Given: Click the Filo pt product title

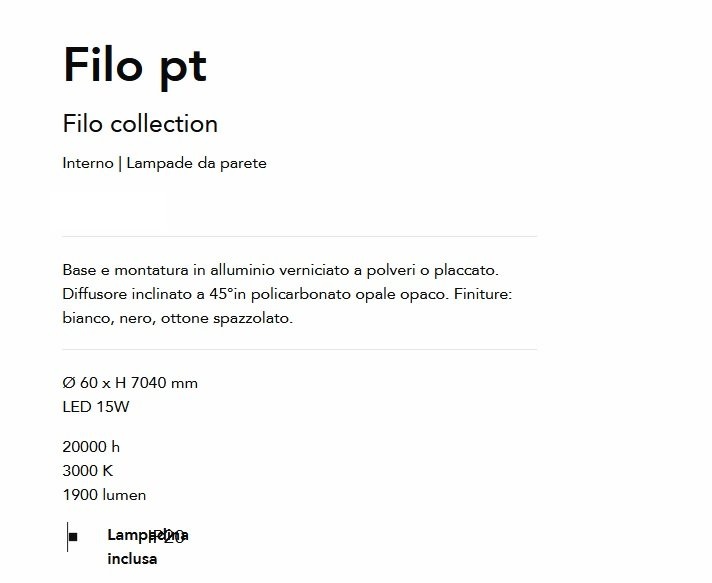Looking at the screenshot, I should point(135,66).
